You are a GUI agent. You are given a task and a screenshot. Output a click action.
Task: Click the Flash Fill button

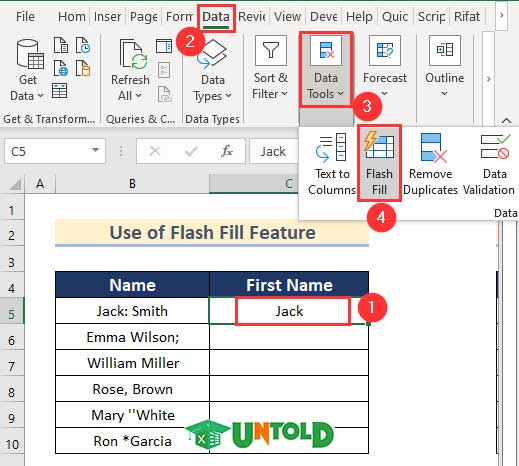pyautogui.click(x=379, y=163)
